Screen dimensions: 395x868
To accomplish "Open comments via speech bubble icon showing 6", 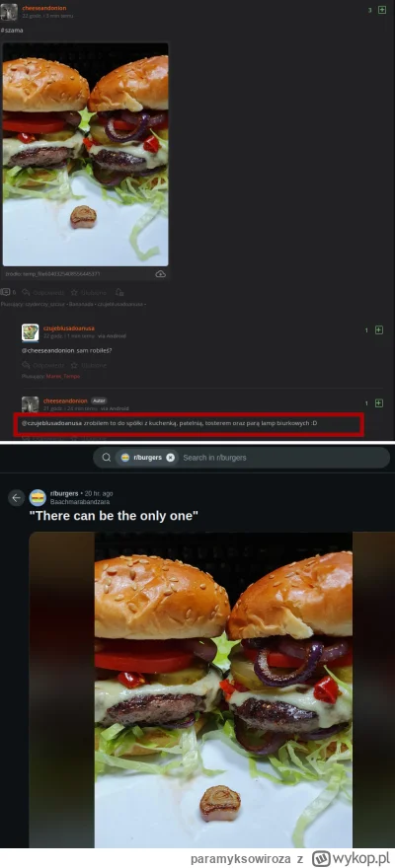I will [x=8, y=292].
